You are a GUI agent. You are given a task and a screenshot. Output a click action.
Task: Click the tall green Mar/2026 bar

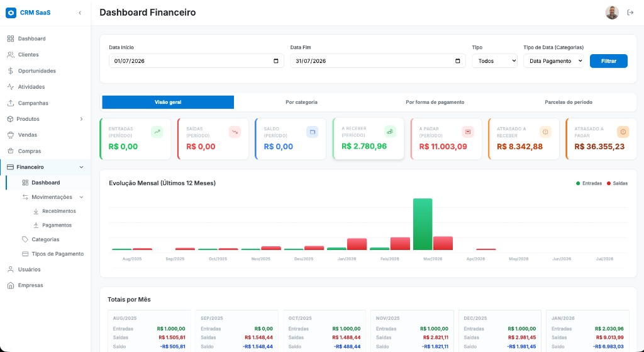(423, 224)
